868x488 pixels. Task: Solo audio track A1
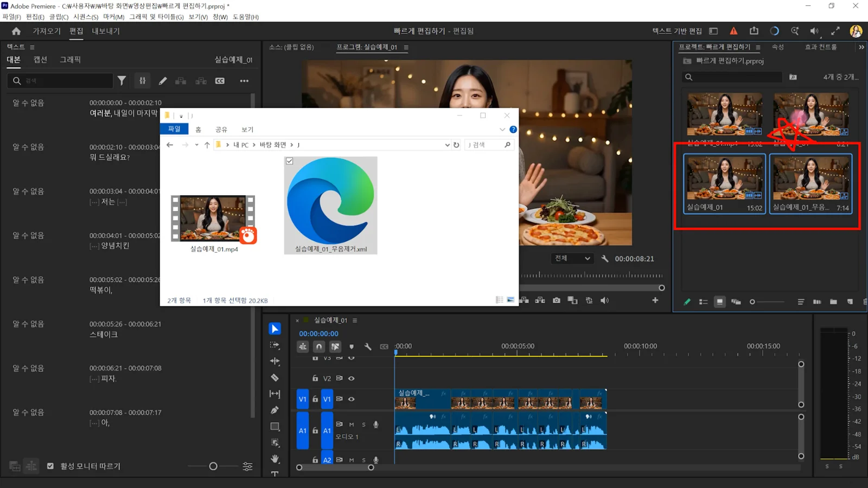(363, 425)
